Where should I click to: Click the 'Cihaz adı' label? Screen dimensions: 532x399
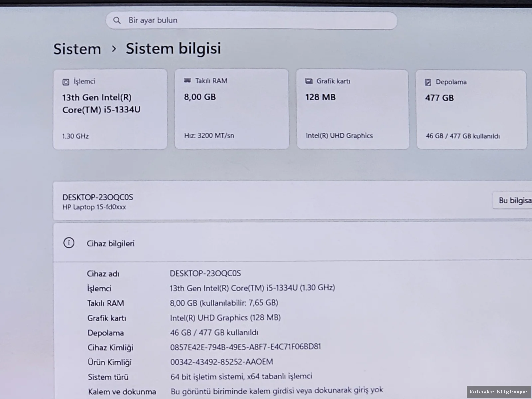point(103,274)
